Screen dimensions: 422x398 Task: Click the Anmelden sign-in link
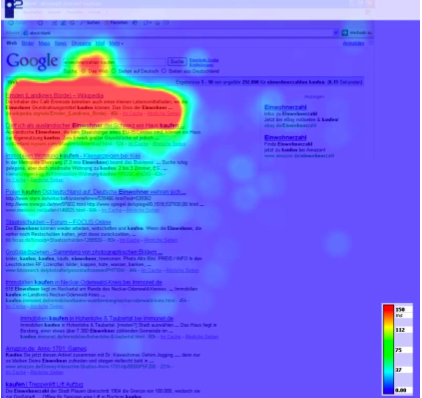click(x=353, y=43)
